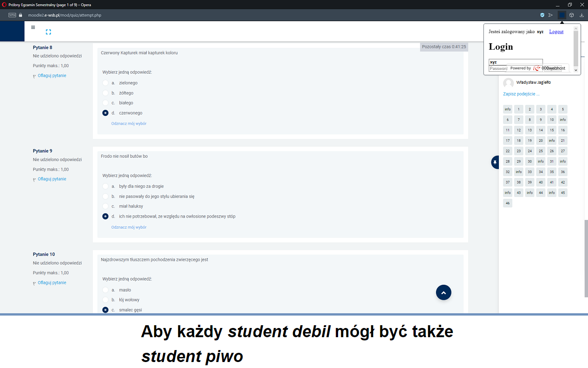Screen dimensions: 588x368
Task: Click the flag icon under Pytanie 9
Action: tap(34, 179)
